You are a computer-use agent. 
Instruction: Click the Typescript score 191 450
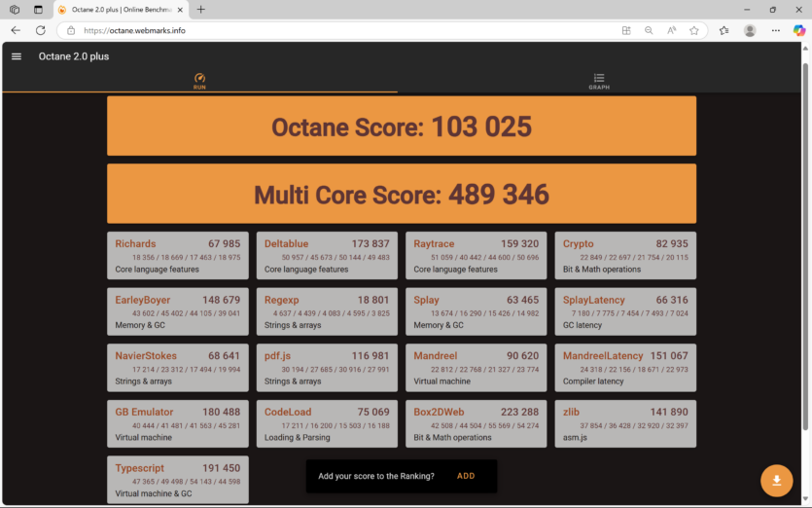pyautogui.click(x=221, y=468)
